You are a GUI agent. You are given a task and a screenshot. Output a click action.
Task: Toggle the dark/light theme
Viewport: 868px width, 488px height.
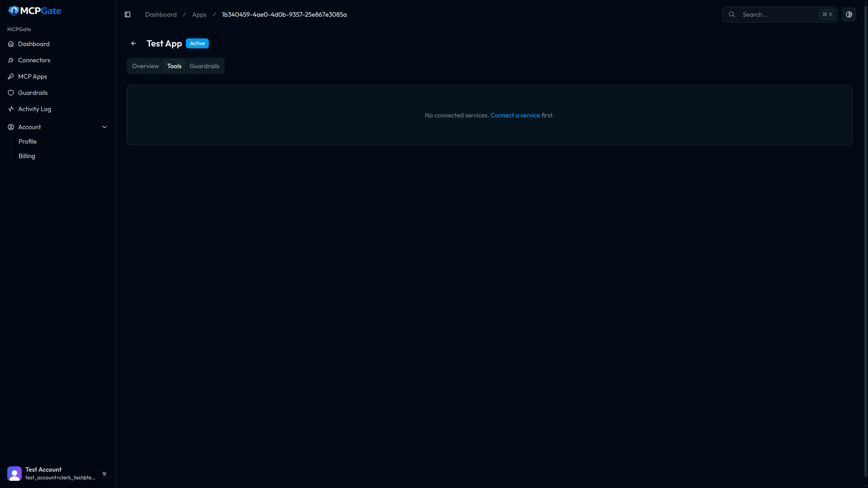[x=849, y=14]
